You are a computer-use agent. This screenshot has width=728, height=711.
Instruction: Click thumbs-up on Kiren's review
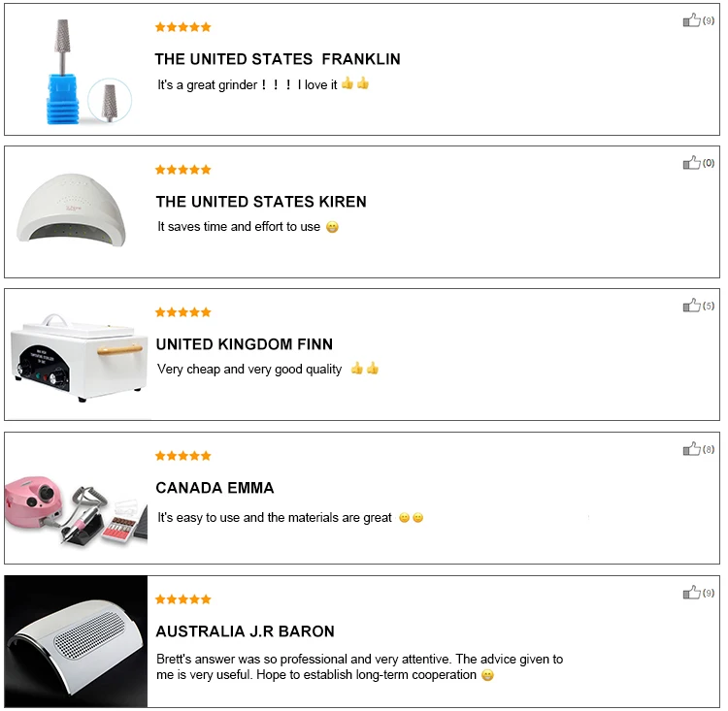click(x=691, y=163)
